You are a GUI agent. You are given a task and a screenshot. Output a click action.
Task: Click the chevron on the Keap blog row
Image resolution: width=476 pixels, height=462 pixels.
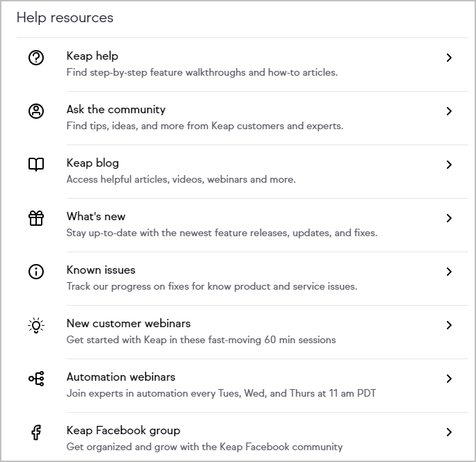[449, 165]
